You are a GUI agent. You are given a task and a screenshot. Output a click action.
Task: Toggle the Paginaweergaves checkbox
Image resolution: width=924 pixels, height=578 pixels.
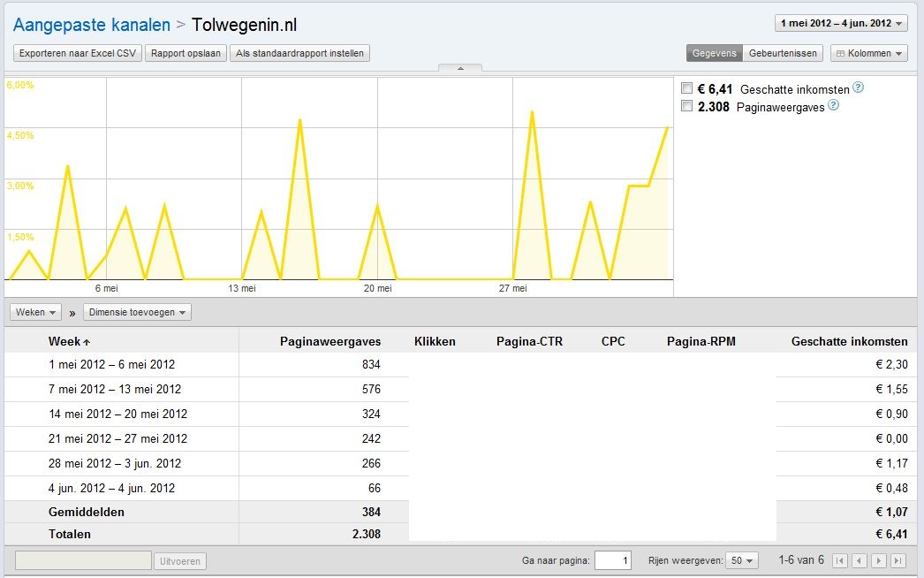coord(686,106)
